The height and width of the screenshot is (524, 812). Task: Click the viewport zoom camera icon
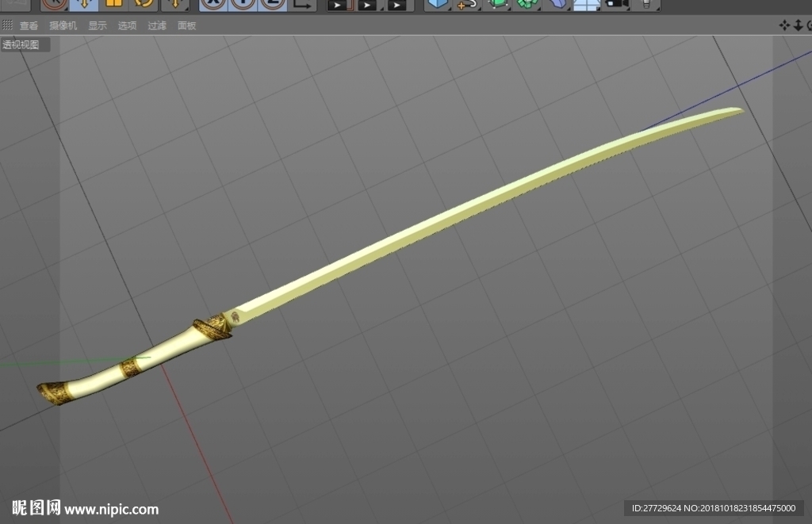click(798, 25)
